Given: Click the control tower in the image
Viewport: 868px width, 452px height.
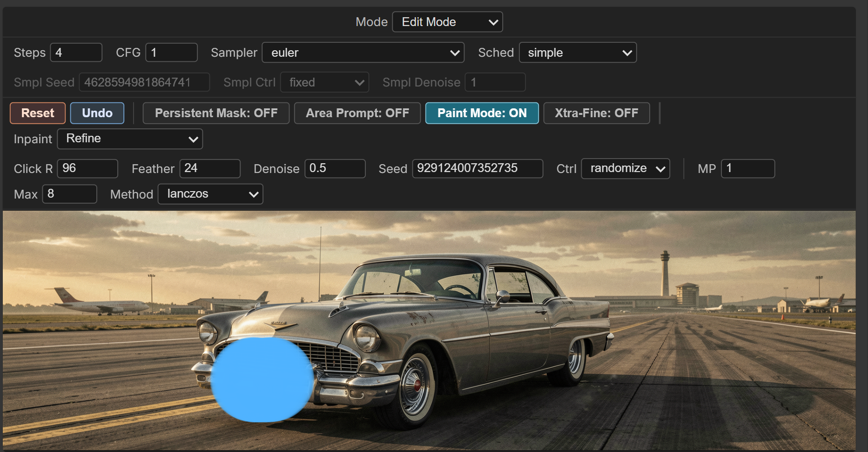Looking at the screenshot, I should (x=665, y=273).
